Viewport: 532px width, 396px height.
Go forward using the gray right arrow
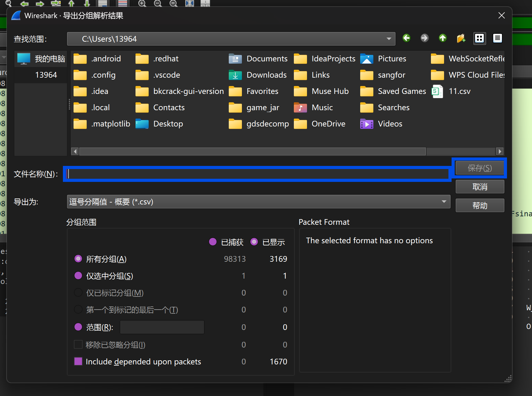pyautogui.click(x=424, y=38)
